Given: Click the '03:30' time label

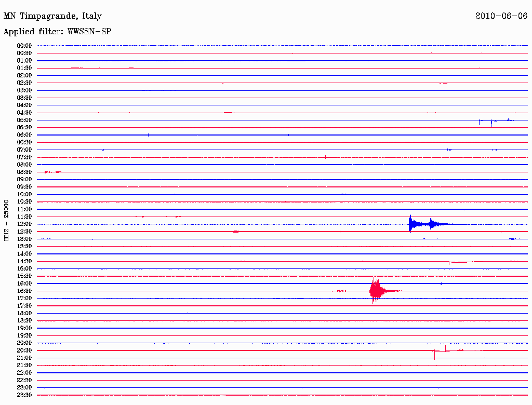Looking at the screenshot, I should click(x=24, y=98).
